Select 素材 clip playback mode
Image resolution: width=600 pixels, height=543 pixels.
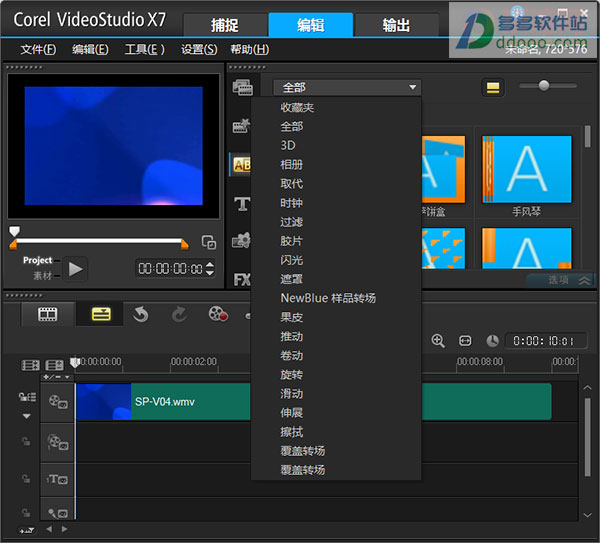[42, 275]
